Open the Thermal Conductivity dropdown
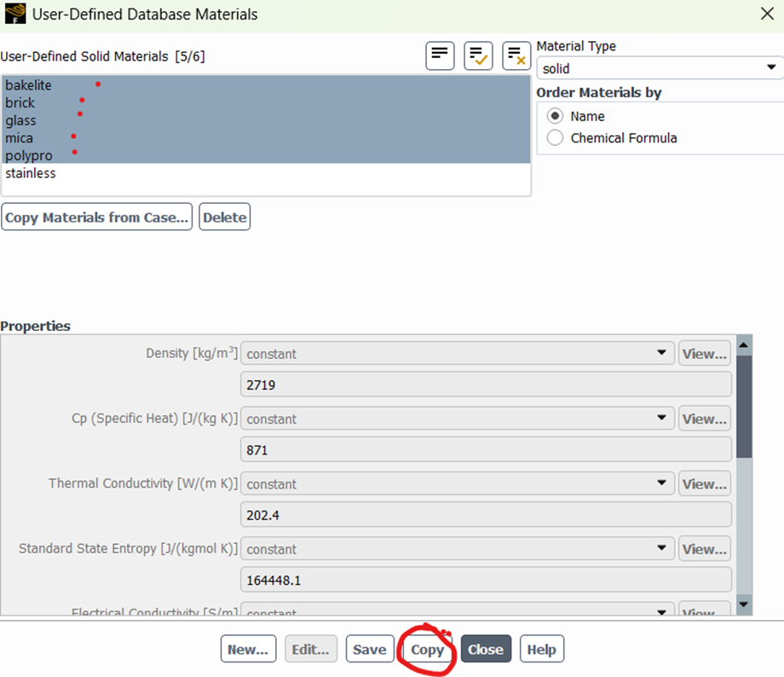The width and height of the screenshot is (784, 677). (663, 483)
